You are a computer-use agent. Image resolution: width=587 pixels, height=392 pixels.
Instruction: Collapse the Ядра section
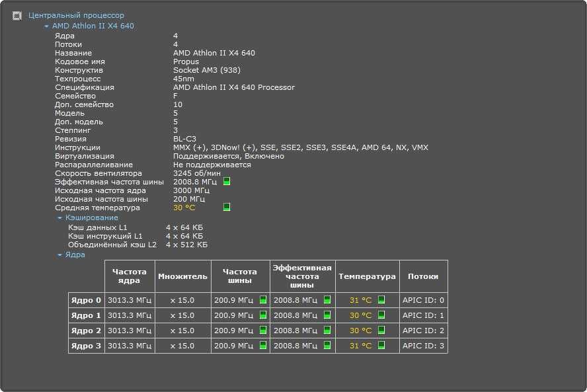point(59,255)
